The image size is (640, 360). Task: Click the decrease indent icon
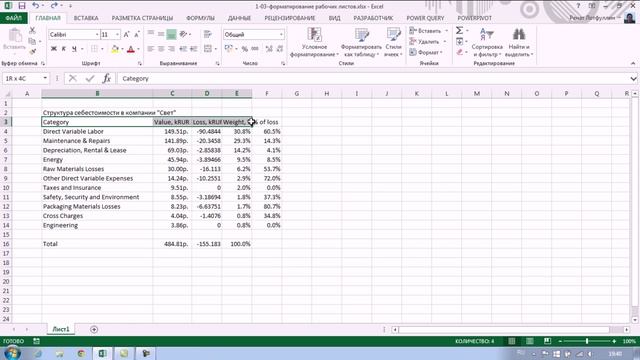[x=183, y=49]
